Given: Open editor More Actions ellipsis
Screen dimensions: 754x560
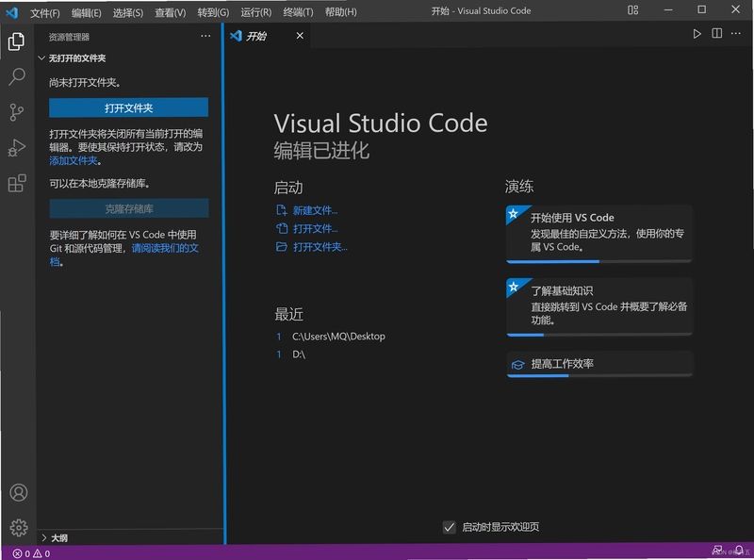Looking at the screenshot, I should (736, 33).
